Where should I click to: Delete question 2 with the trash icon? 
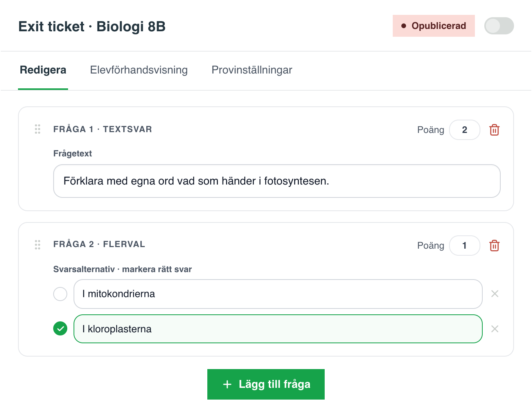494,246
